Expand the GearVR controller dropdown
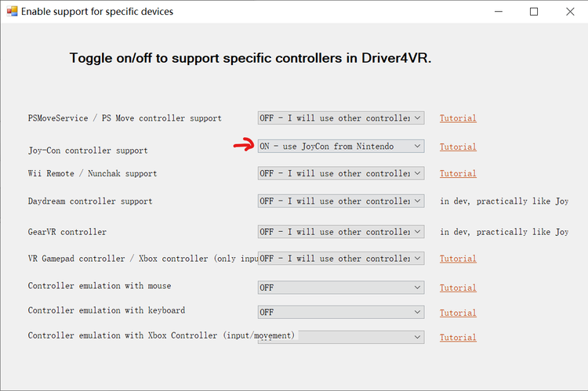This screenshot has height=391, width=588. point(341,232)
